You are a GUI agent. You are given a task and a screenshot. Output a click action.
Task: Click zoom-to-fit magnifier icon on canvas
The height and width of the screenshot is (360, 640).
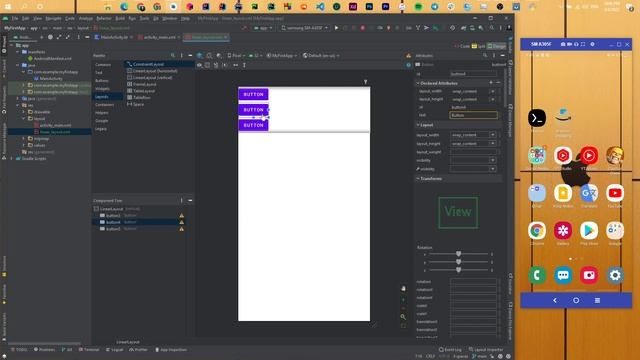pos(403,317)
